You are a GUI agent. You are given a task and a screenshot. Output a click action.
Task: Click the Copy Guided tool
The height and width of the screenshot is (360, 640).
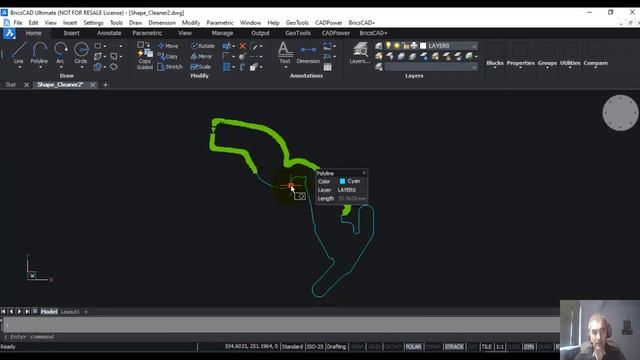144,56
